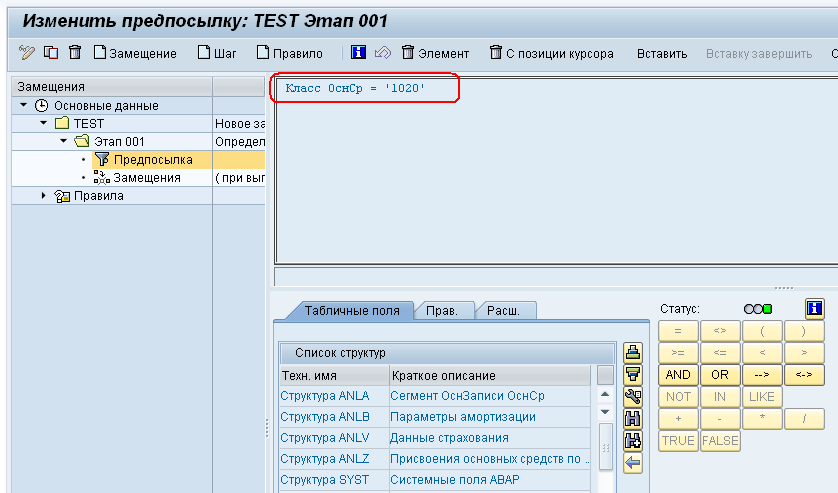Select Замещения item under Этап 001

146,178
